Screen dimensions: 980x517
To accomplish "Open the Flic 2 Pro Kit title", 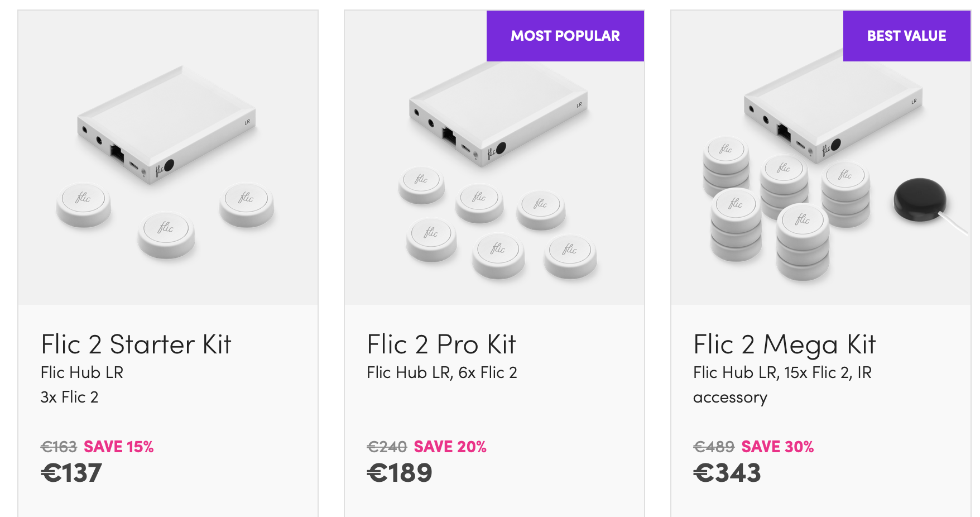I will pyautogui.click(x=441, y=344).
